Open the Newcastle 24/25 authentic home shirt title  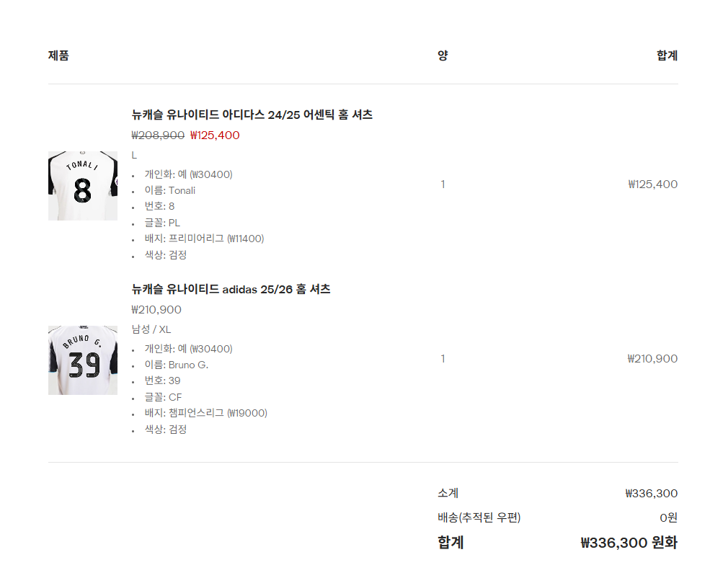click(252, 115)
